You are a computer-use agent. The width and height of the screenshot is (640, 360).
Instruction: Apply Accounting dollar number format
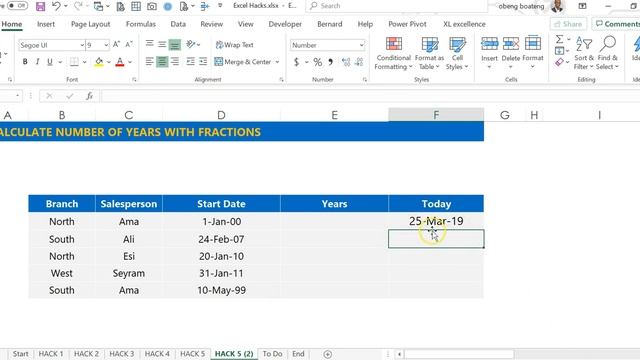click(x=296, y=62)
